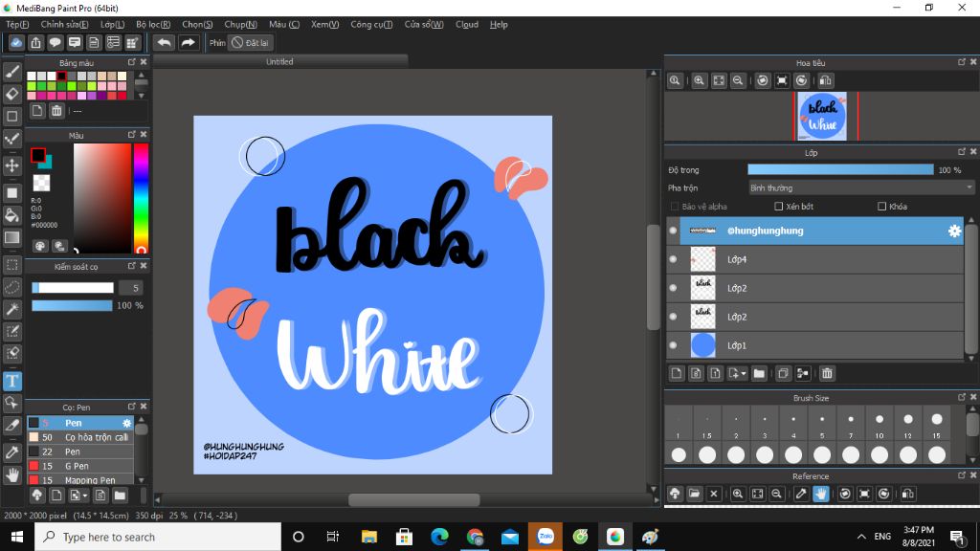
Task: Pop out the Reference panel
Action: [961, 475]
